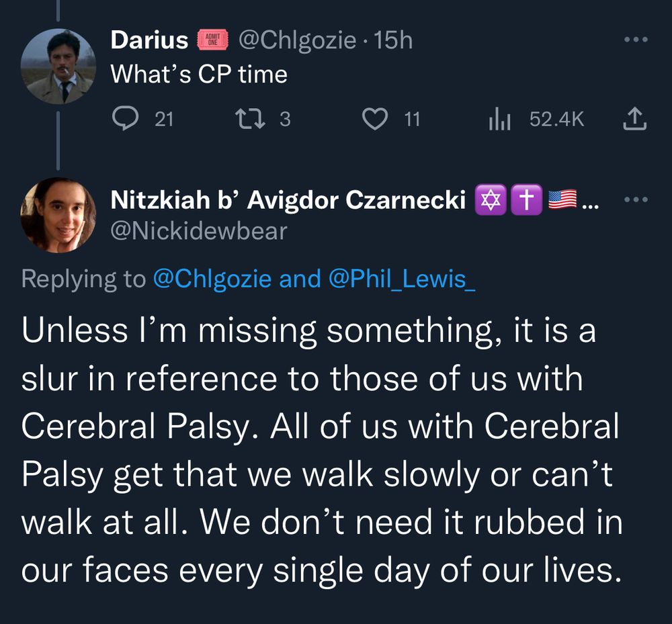Open three-dot menu on Nitzkiah's tweet

tap(635, 199)
